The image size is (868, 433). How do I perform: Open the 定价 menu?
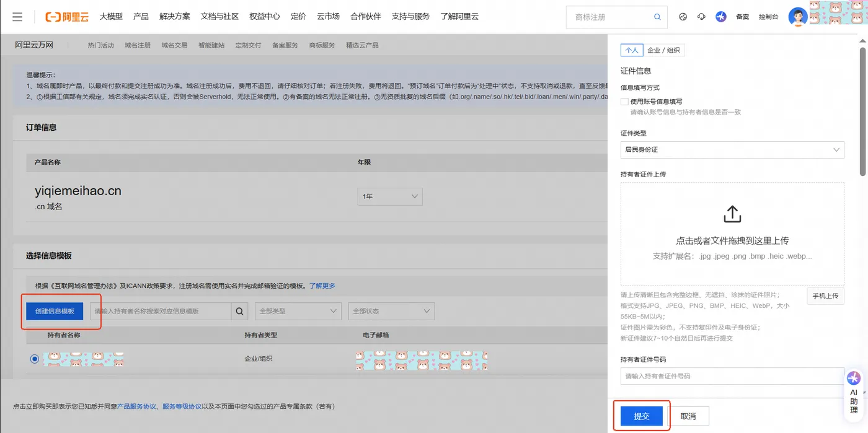(298, 17)
